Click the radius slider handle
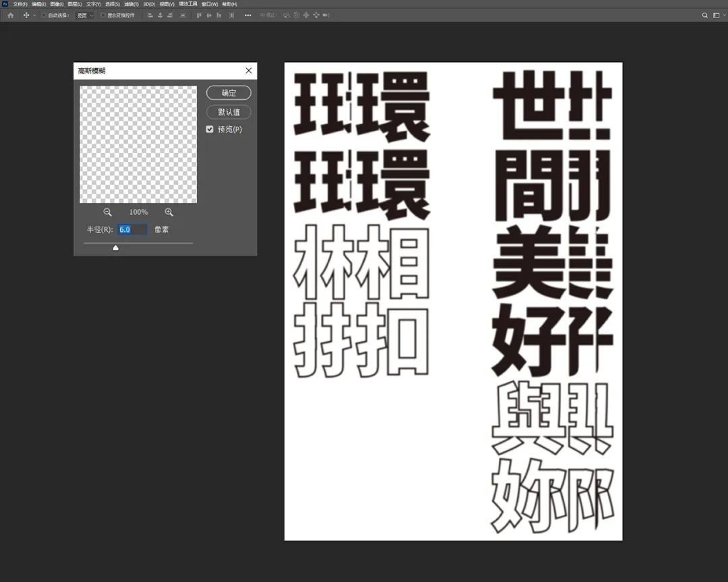Viewport: 728px width, 582px height. point(115,248)
